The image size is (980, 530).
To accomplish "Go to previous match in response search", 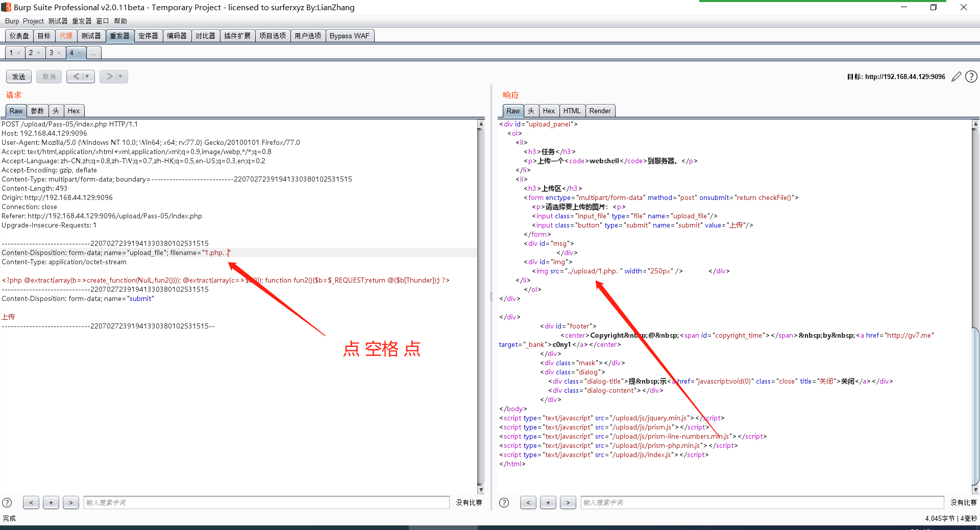I will coord(528,502).
